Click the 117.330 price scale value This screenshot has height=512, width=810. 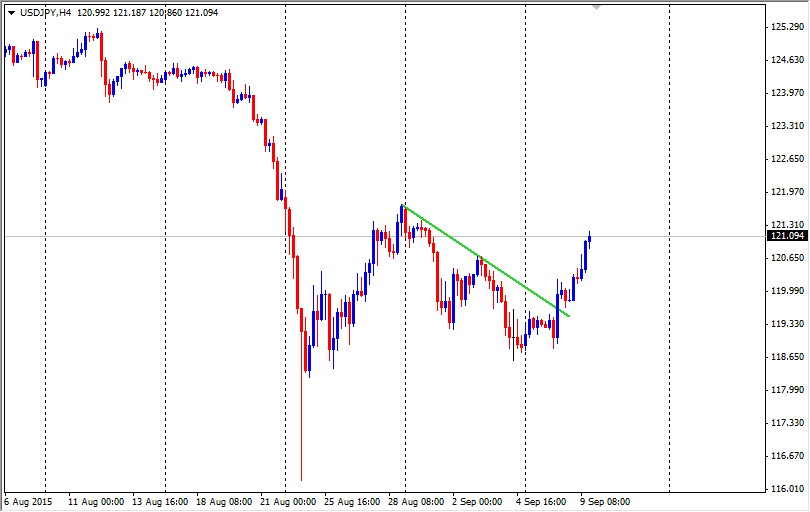click(787, 423)
